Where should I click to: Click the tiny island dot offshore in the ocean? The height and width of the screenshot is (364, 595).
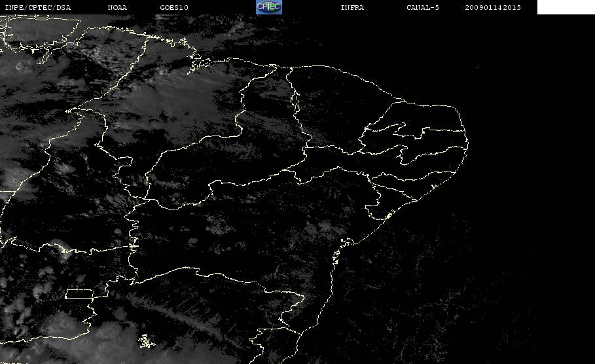477,67
